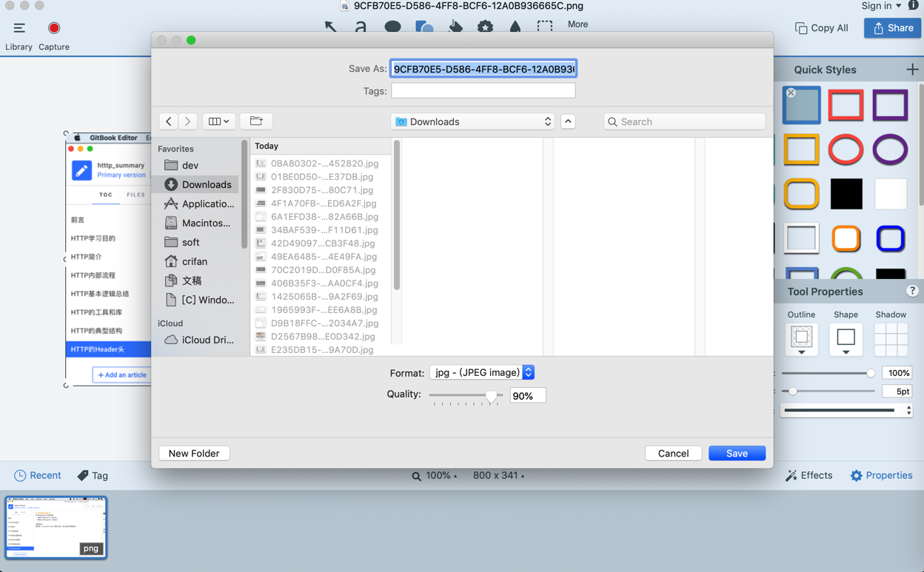This screenshot has height=572, width=924.
Task: Choose the solid black square style
Action: click(x=846, y=195)
